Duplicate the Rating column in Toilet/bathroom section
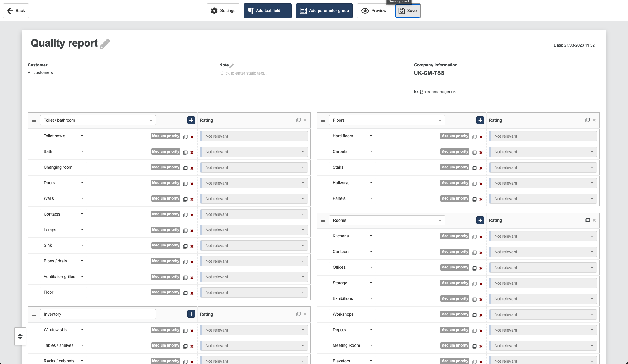This screenshot has width=628, height=364. [x=298, y=120]
